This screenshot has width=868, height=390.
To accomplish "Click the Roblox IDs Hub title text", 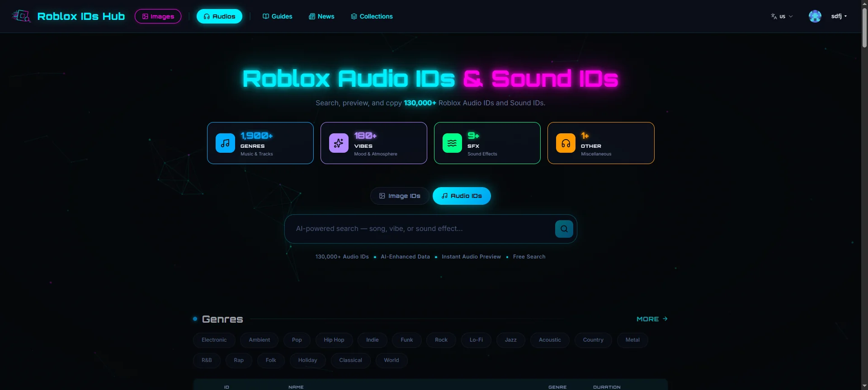I will (81, 16).
